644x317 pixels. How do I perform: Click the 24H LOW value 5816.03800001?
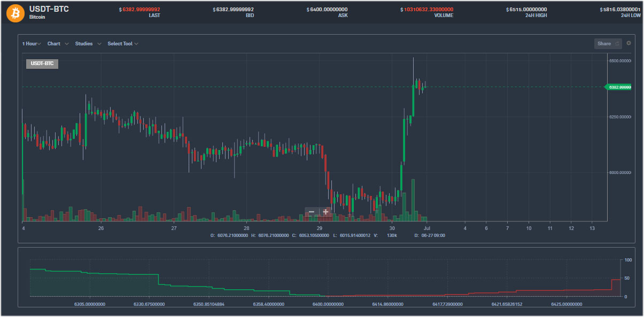tap(620, 10)
